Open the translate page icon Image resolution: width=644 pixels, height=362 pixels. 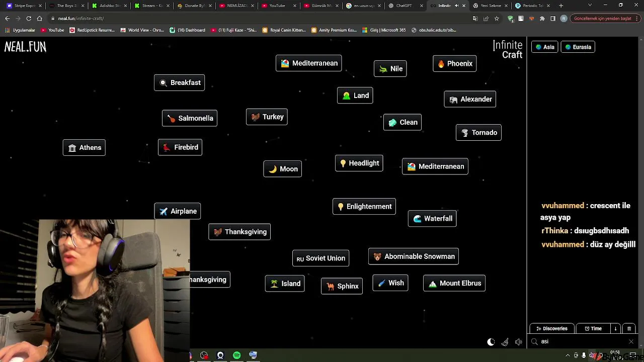coord(475,19)
